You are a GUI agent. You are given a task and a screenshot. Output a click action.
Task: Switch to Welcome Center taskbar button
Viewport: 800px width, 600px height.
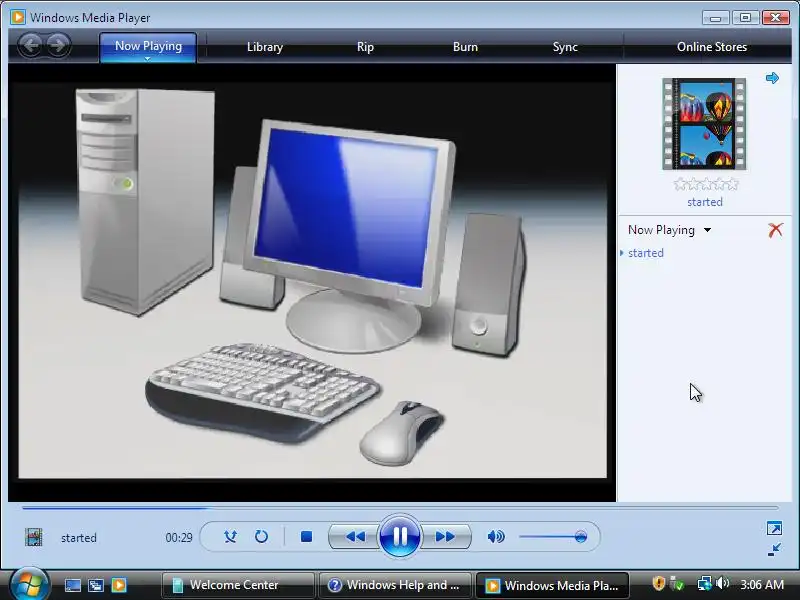(x=238, y=585)
